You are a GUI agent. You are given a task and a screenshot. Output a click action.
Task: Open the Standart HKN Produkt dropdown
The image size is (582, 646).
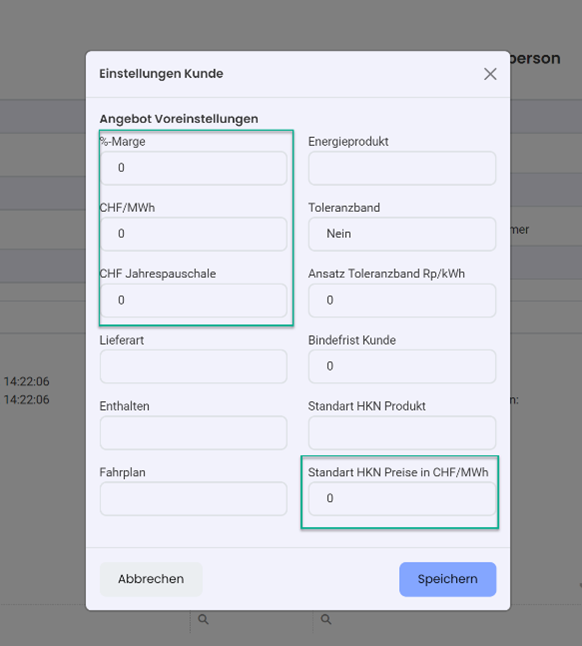[402, 433]
